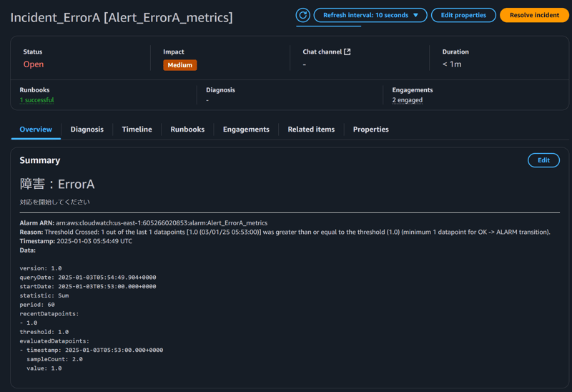This screenshot has width=572, height=392.
Task: Click Edit in the Summary panel
Action: click(x=543, y=160)
